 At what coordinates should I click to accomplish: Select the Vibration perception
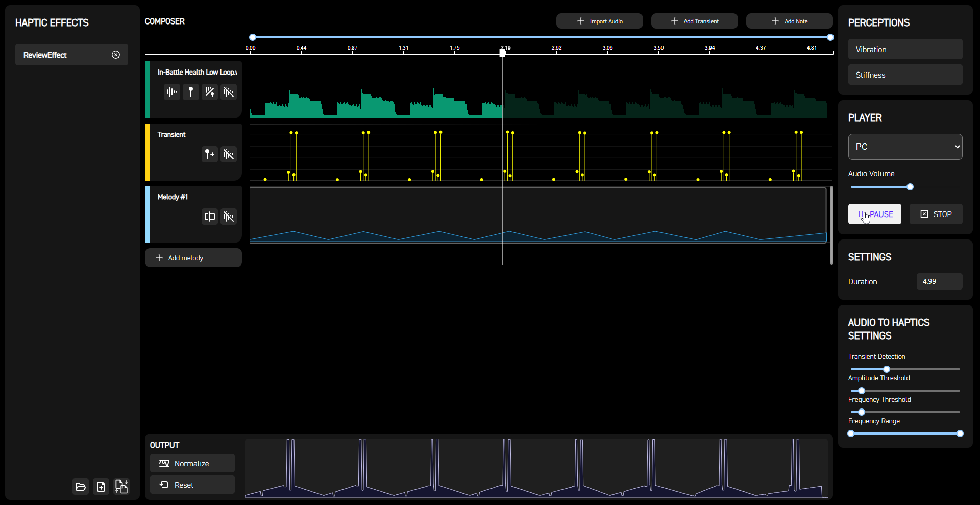click(x=904, y=49)
